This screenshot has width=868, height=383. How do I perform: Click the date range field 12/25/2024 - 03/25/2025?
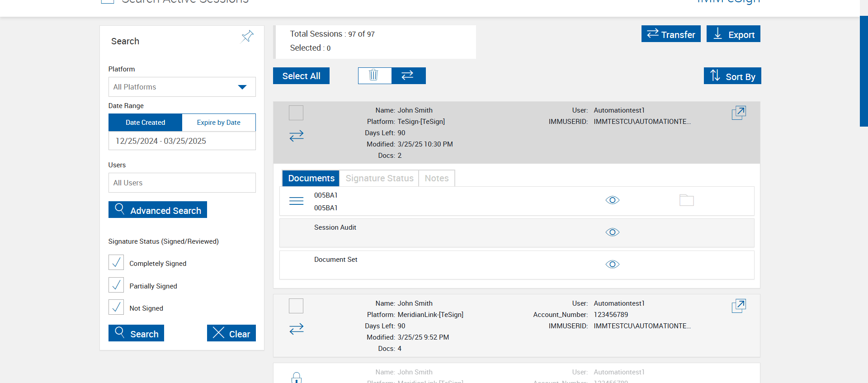point(182,141)
